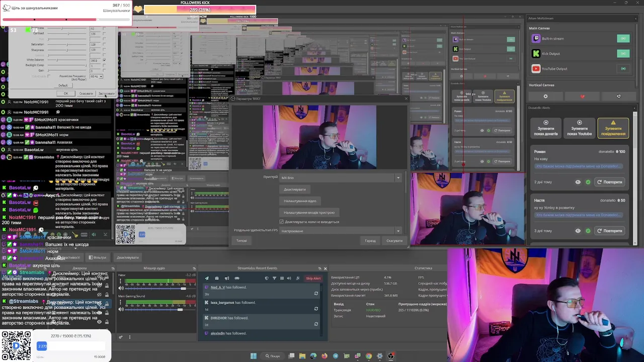Click the gift icon in Recent Events
The width and height of the screenshot is (644, 362).
pyautogui.click(x=217, y=278)
